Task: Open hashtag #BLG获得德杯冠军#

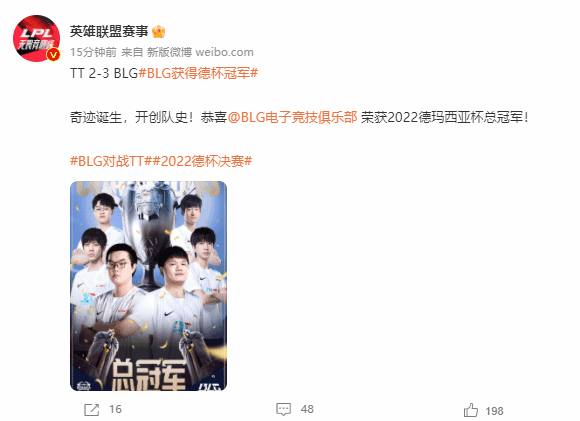Action: [198, 73]
